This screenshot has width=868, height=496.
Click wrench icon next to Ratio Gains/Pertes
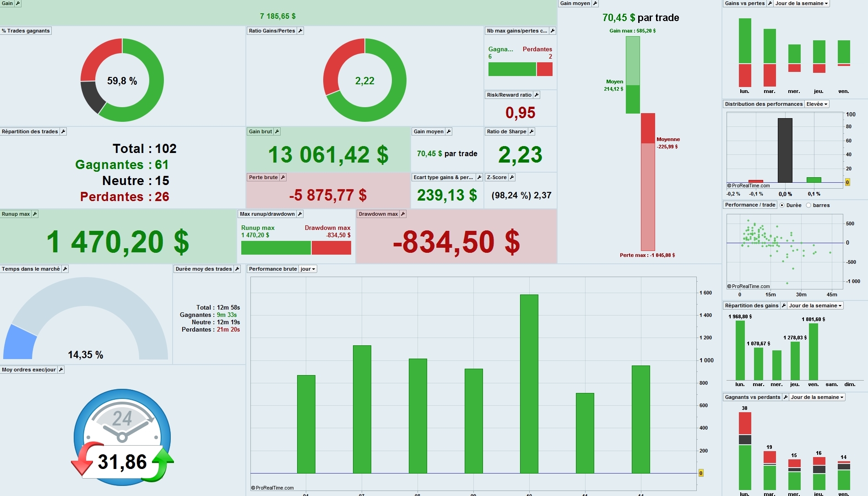(300, 31)
